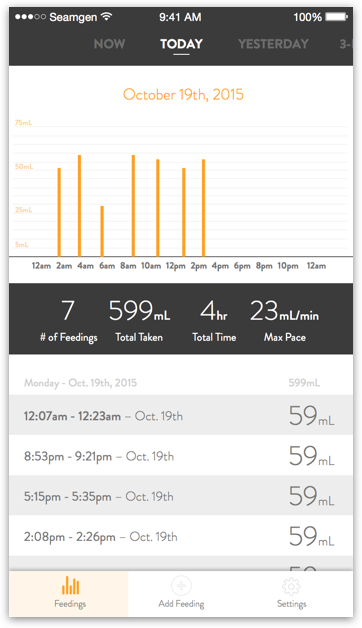The image size is (362, 628).
Task: Tap the battery icon in status bar
Action: coord(336,17)
